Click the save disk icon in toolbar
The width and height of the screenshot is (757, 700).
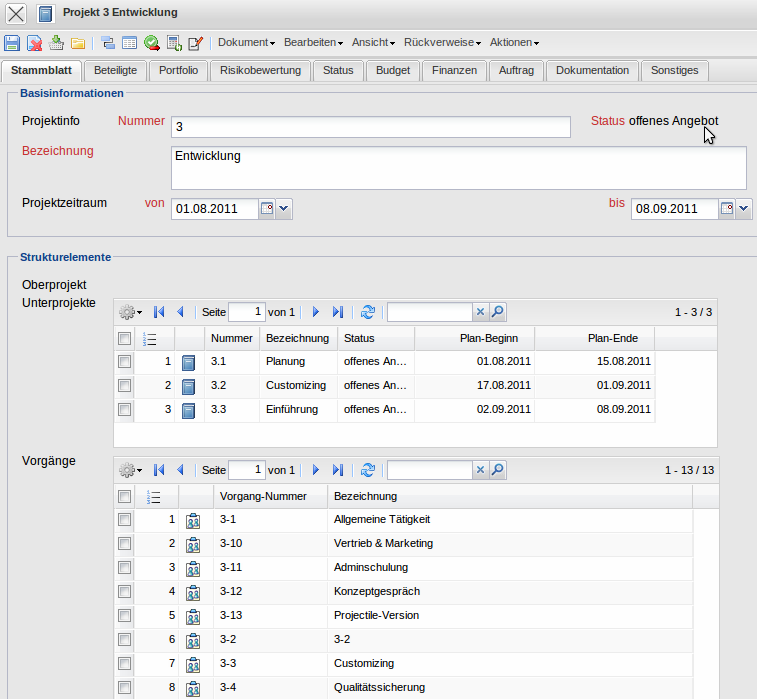click(x=12, y=43)
